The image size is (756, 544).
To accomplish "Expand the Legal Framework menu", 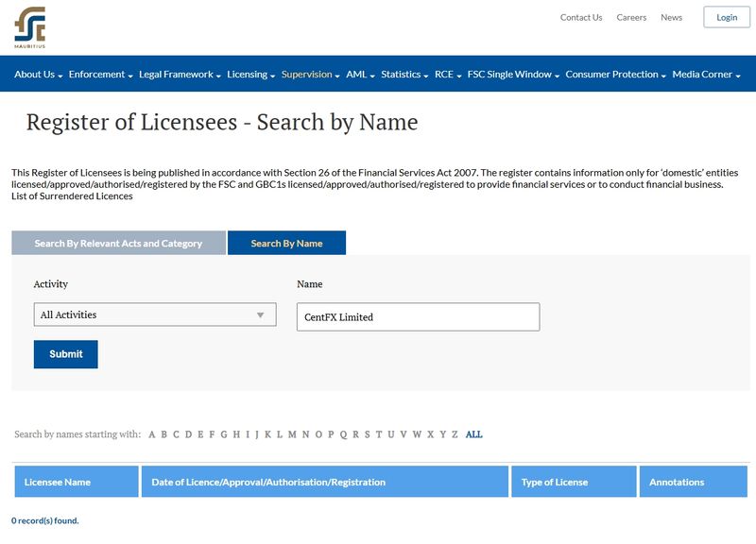I will (x=180, y=75).
